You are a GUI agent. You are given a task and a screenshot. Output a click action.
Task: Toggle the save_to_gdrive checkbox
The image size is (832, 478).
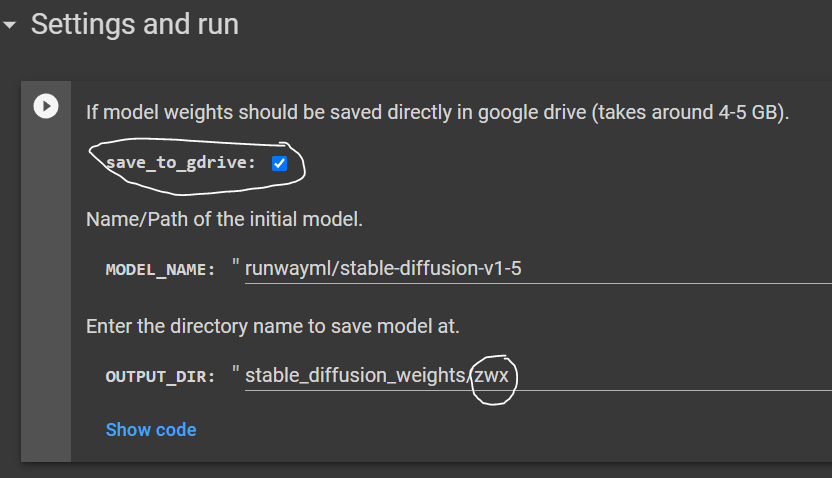(x=279, y=163)
